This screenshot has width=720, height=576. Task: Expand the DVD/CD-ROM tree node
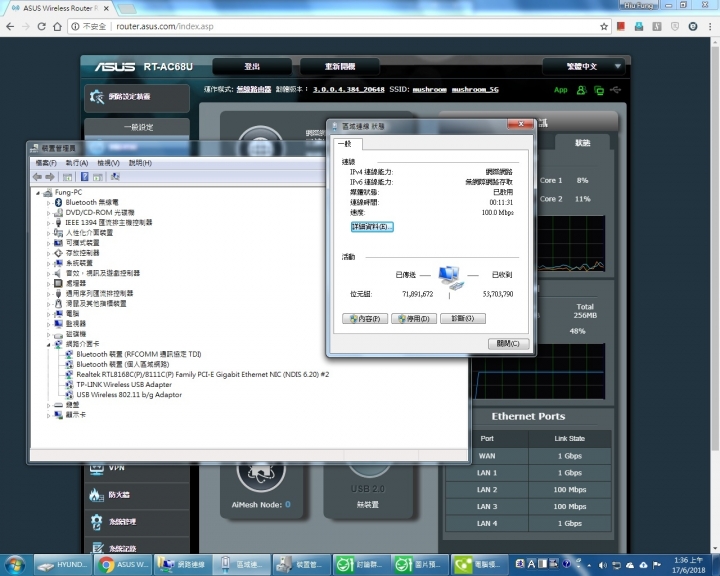pos(49,213)
